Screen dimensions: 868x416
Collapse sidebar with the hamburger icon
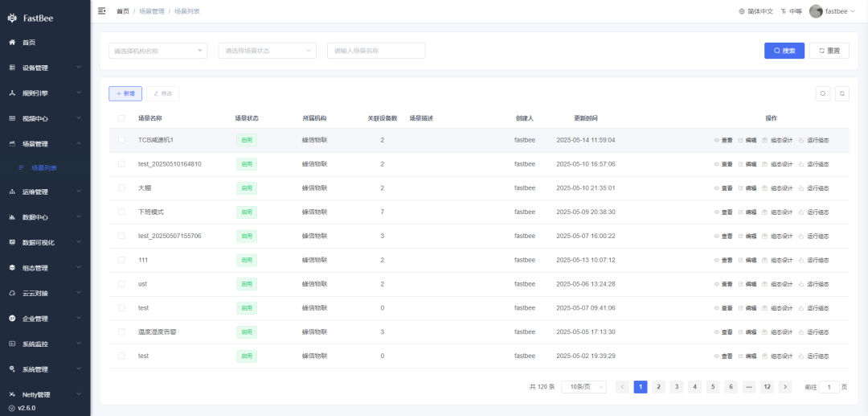101,11
